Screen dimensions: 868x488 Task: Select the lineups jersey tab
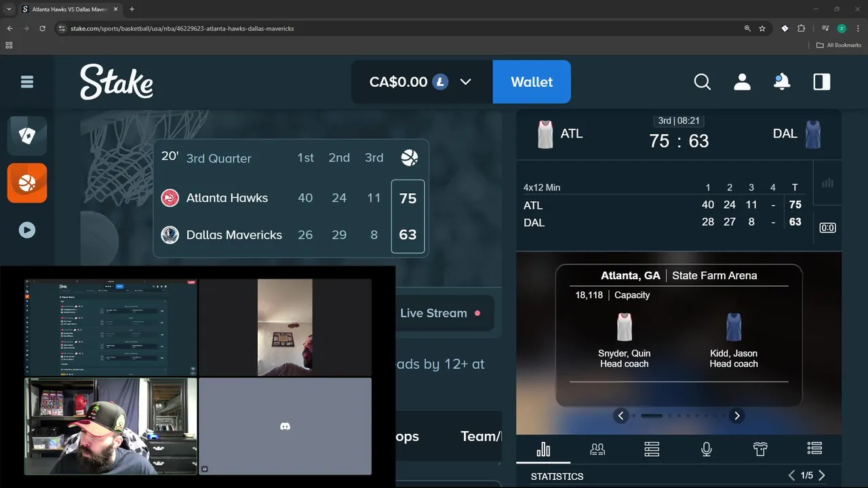[760, 449]
